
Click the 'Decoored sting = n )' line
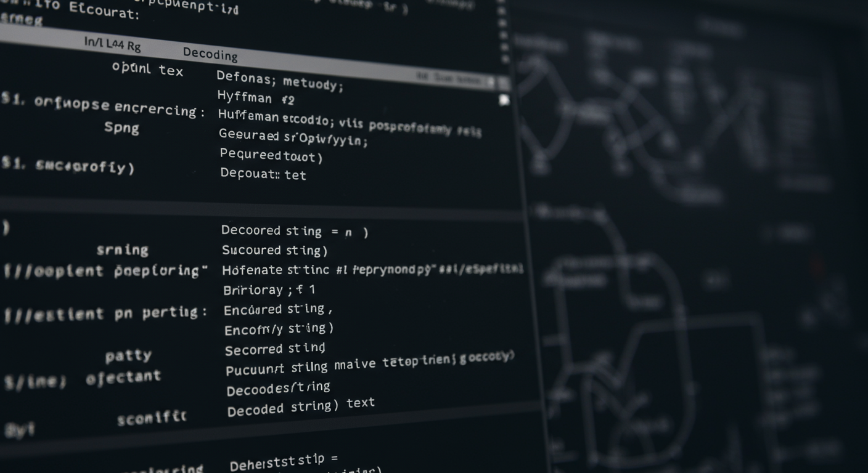point(295,231)
